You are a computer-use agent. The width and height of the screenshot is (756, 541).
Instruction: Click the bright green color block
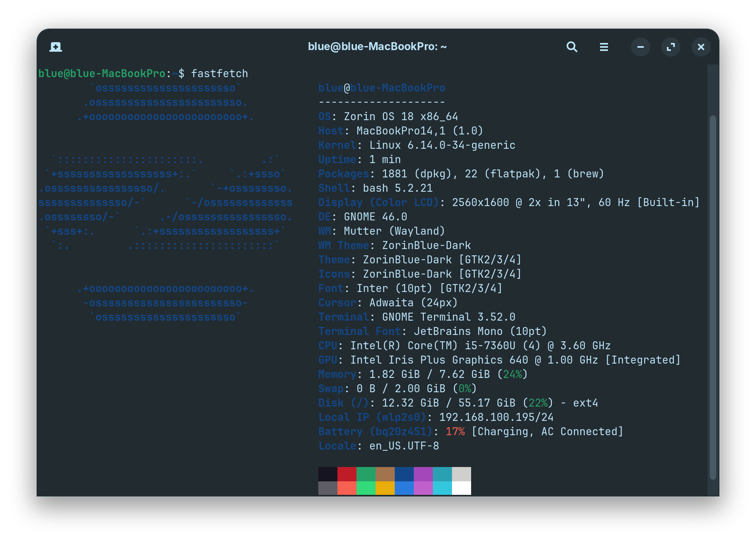[x=366, y=488]
